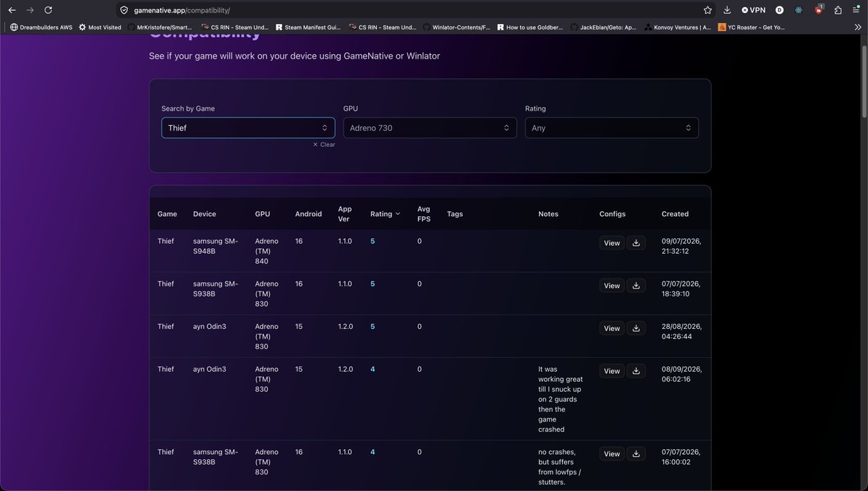The image size is (868, 491).
Task: Click the 28/08/2026, 04:26:44 created date
Action: [x=681, y=331]
